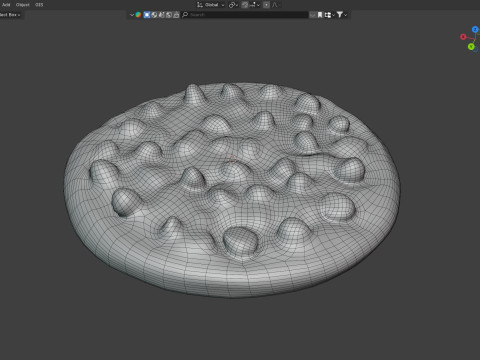
Task: Toggle the checkmark button after search field
Action: point(313,15)
